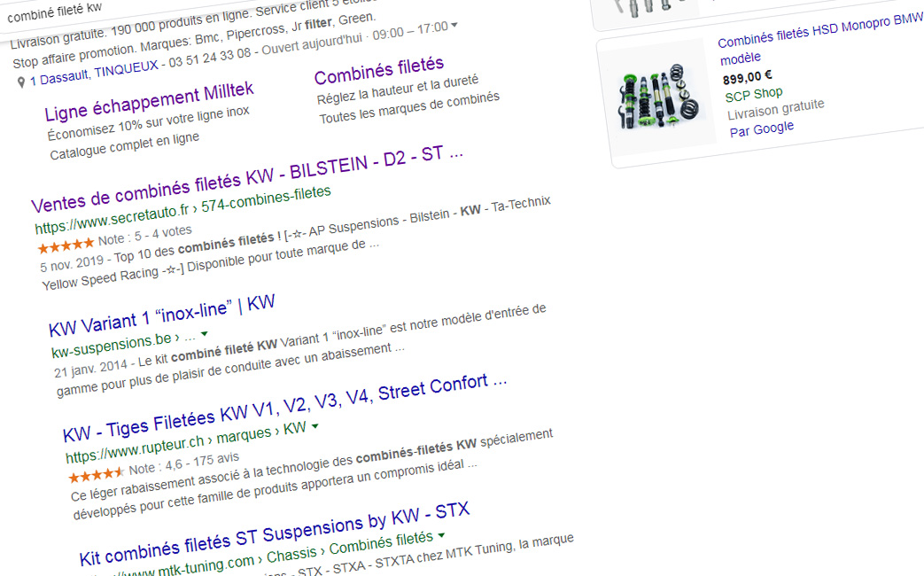Click the SCP Shop seller name
This screenshot has width=924, height=576.
pos(754,95)
